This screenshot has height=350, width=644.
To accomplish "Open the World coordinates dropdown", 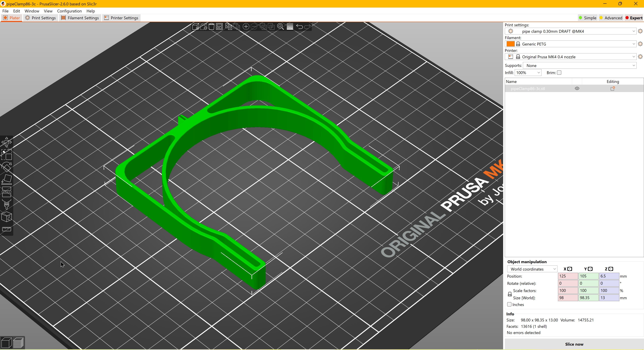I will coord(532,269).
